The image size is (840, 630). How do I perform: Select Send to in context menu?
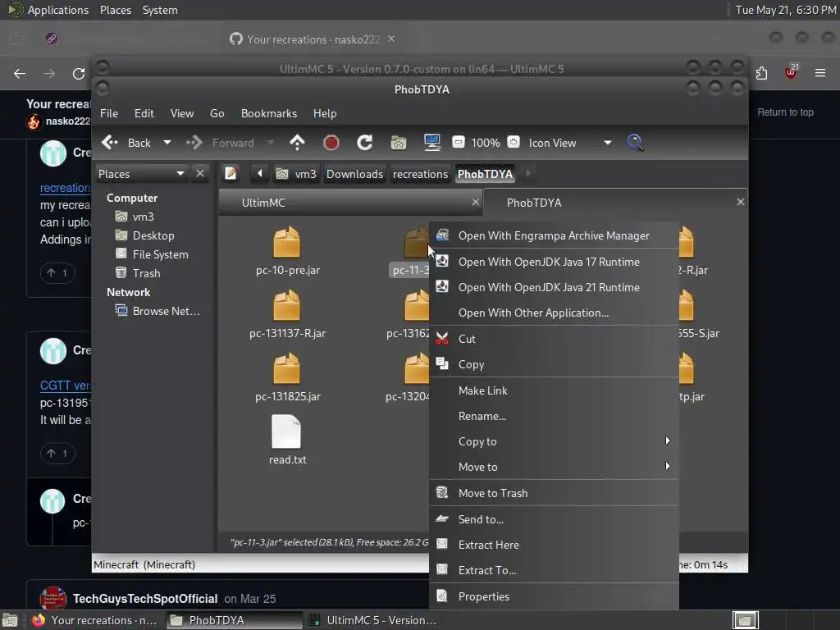(554, 519)
